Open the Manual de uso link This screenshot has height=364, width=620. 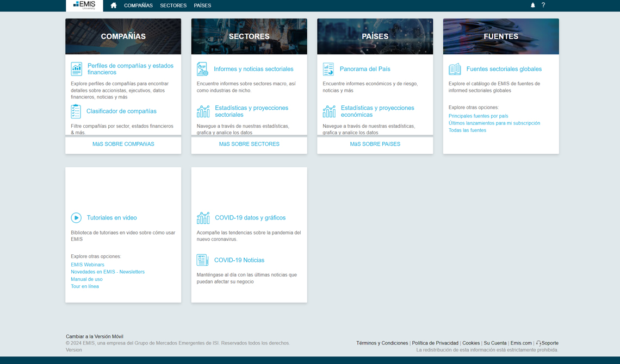(86, 279)
